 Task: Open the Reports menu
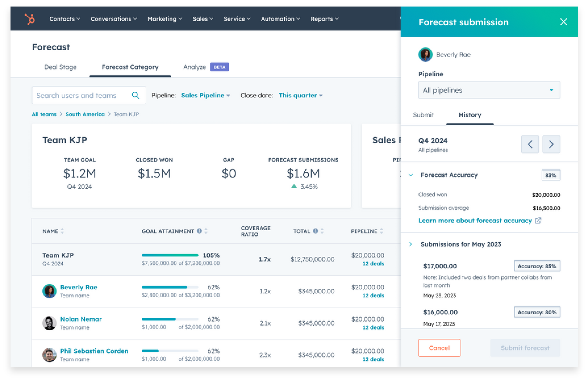point(324,19)
